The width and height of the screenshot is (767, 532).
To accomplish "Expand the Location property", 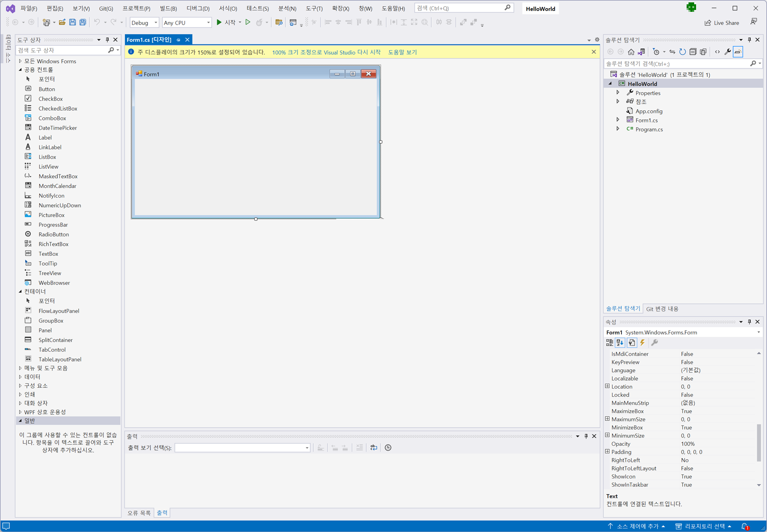I will pyautogui.click(x=608, y=386).
